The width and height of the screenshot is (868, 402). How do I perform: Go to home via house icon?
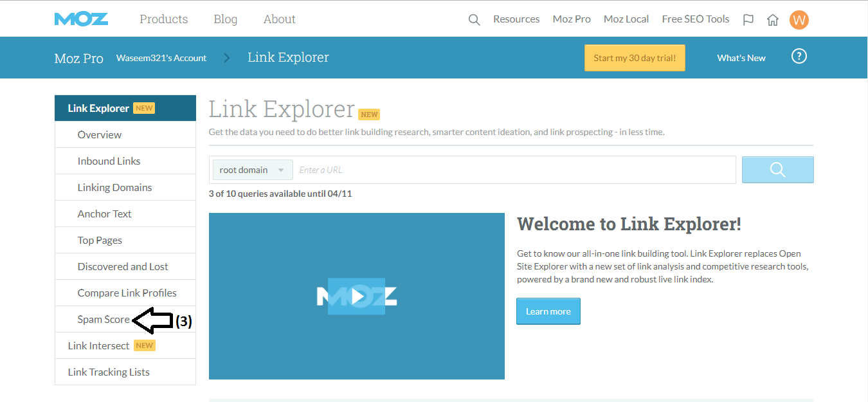(773, 19)
